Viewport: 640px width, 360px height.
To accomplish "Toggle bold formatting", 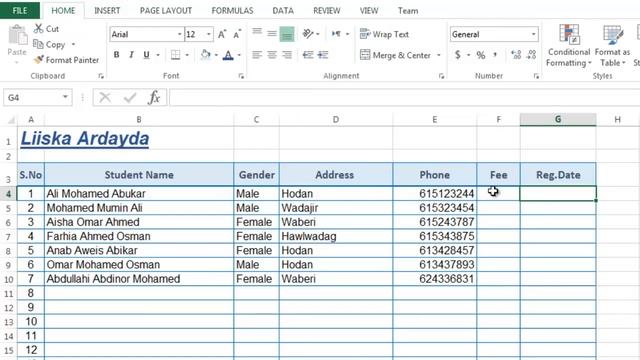I will point(116,55).
